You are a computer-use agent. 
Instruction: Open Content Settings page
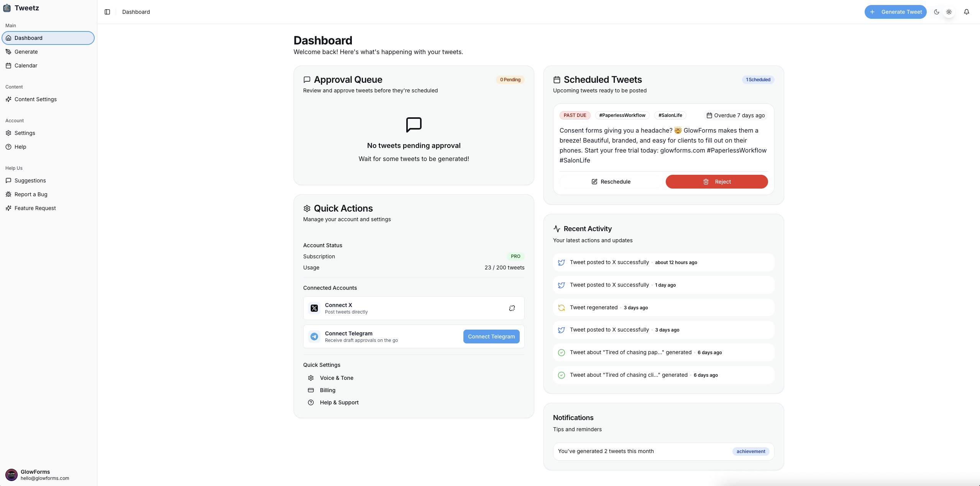35,99
